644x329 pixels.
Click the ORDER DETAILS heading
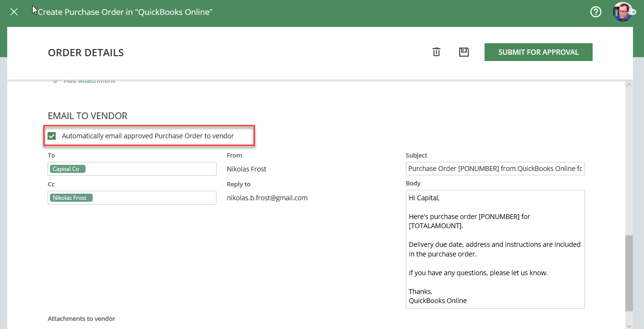tap(86, 53)
